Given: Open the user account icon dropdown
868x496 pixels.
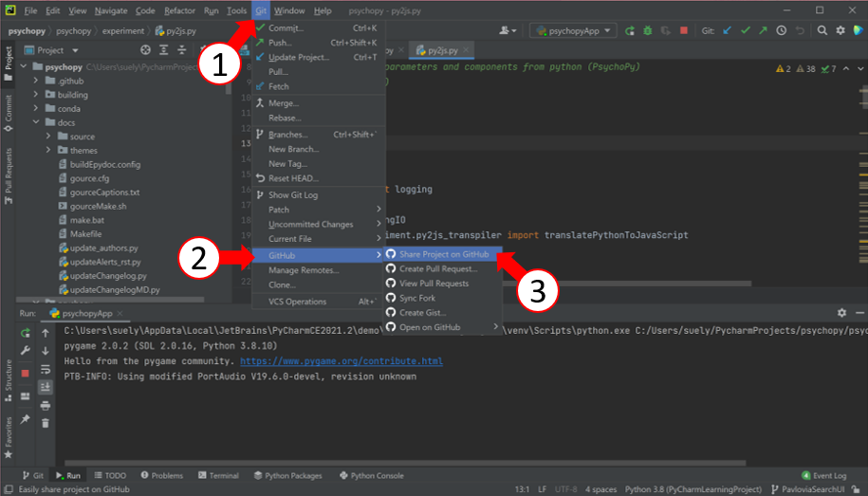Looking at the screenshot, I should point(508,31).
